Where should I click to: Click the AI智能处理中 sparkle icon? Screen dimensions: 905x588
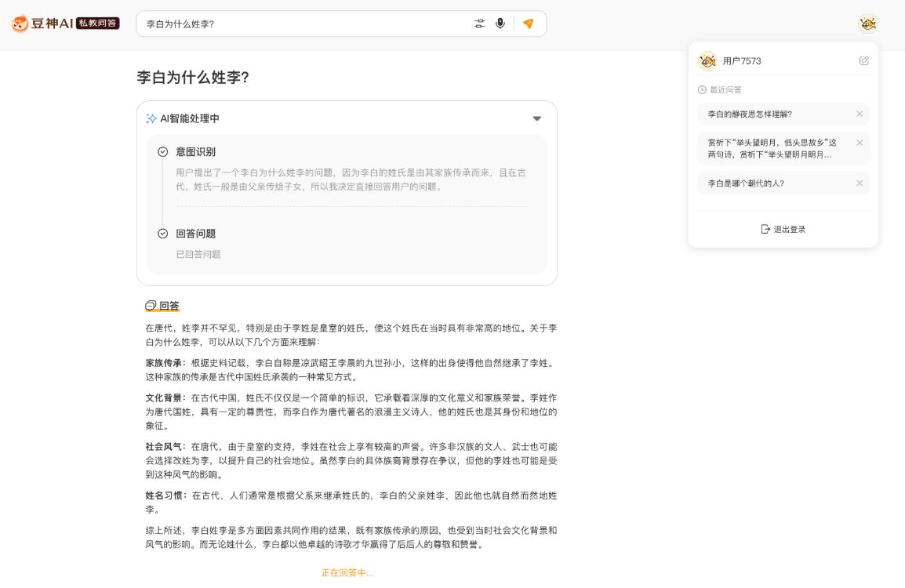151,118
